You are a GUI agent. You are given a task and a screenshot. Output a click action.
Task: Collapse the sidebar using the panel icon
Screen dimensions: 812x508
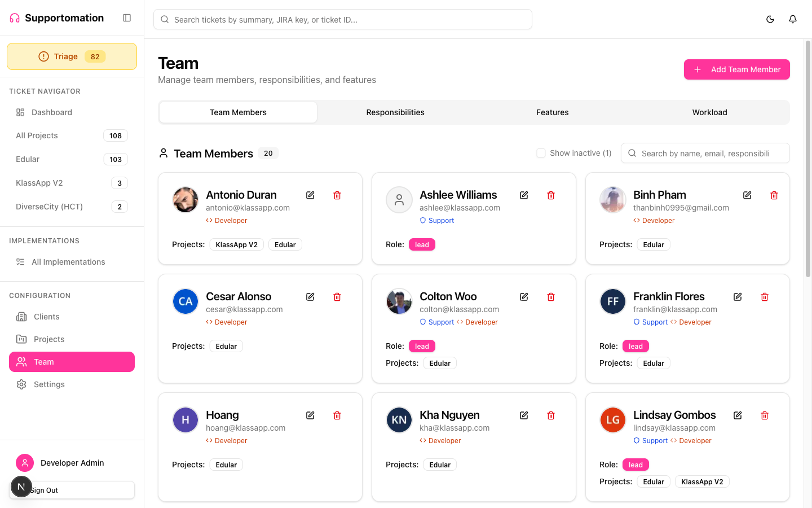126,17
